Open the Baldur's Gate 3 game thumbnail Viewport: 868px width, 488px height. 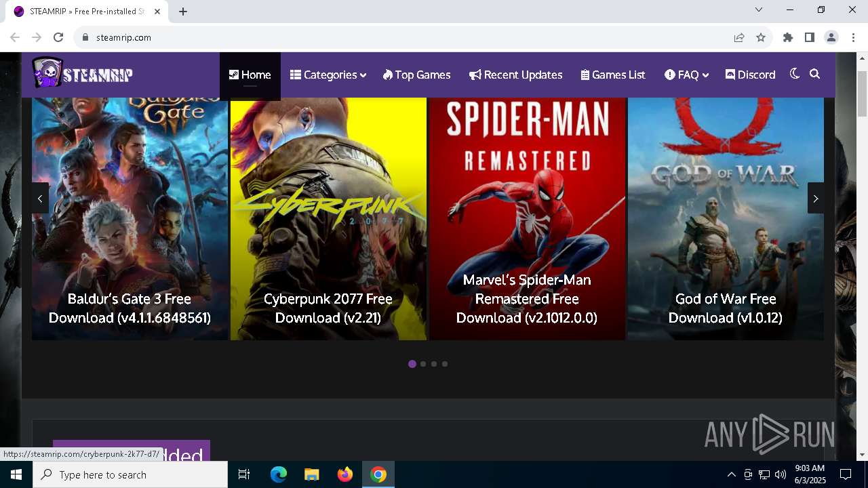[x=130, y=218]
